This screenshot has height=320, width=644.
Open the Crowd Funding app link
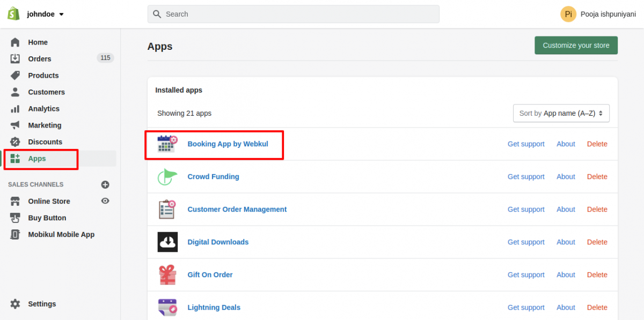213,176
